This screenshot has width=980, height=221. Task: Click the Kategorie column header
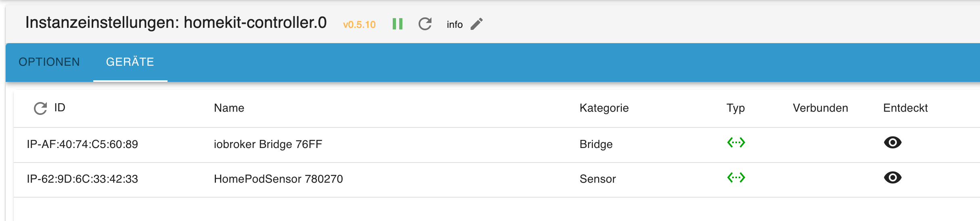604,108
